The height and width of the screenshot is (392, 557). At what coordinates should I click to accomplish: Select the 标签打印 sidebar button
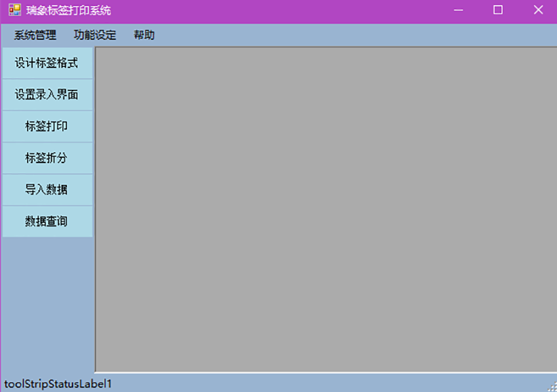point(47,127)
